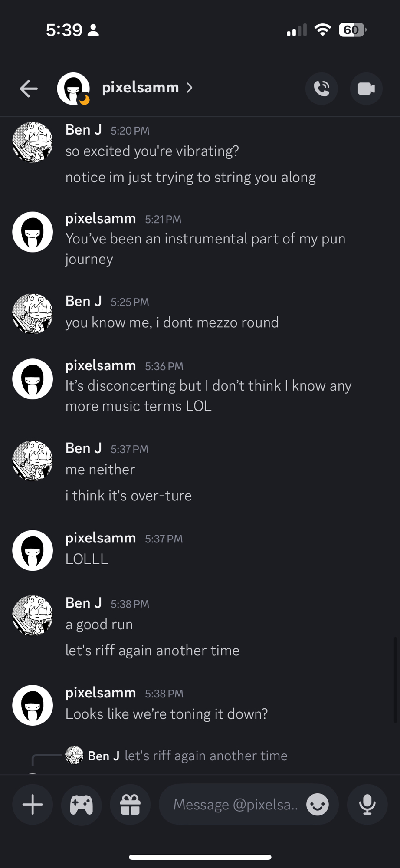Tap pixelsamm username at 5:36 PM
Screen dimensions: 400x868
click(101, 365)
